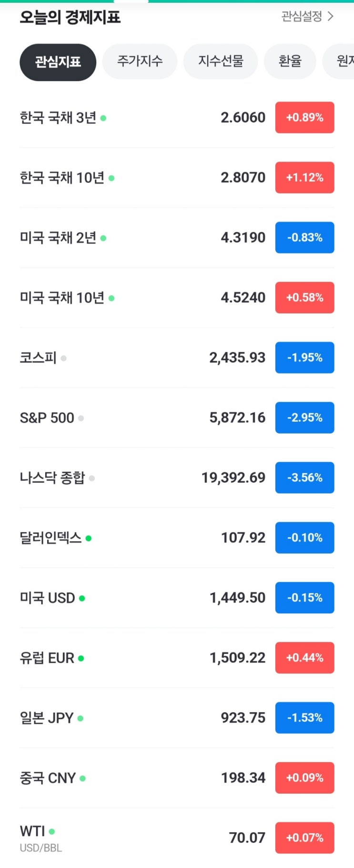Image resolution: width=354 pixels, height=868 pixels.
Task: Click the 코스피 value 2,435.93
Action: pyautogui.click(x=237, y=358)
